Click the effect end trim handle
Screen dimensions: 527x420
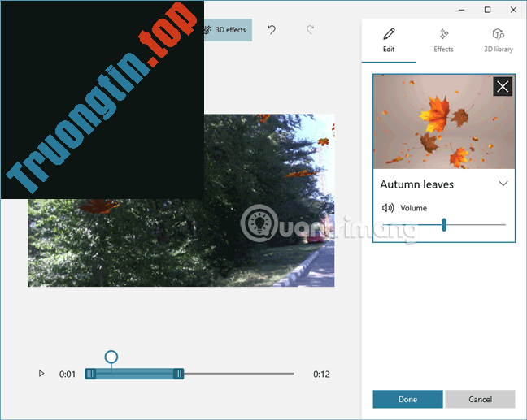click(178, 374)
